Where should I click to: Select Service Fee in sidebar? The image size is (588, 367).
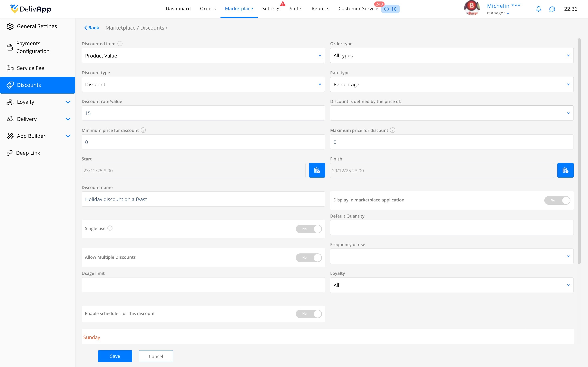point(30,68)
